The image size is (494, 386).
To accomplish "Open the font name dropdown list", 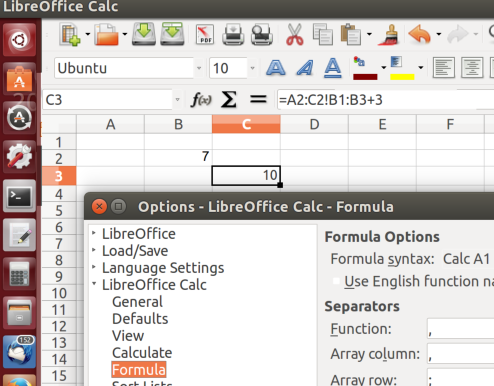I will point(199,68).
